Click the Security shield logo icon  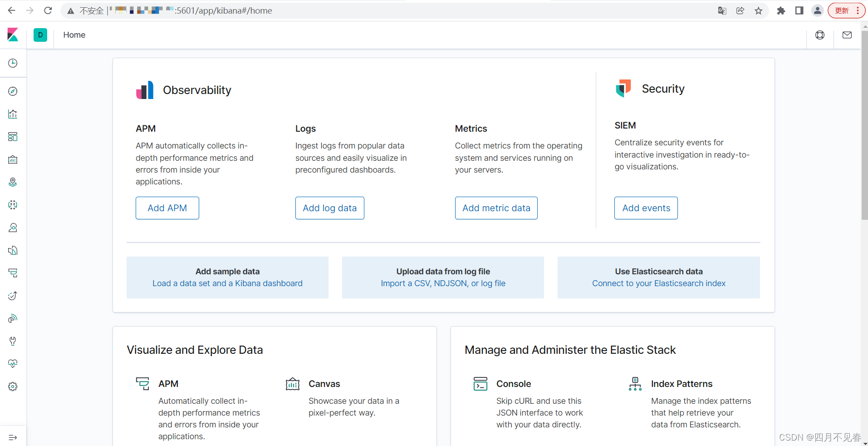(623, 89)
